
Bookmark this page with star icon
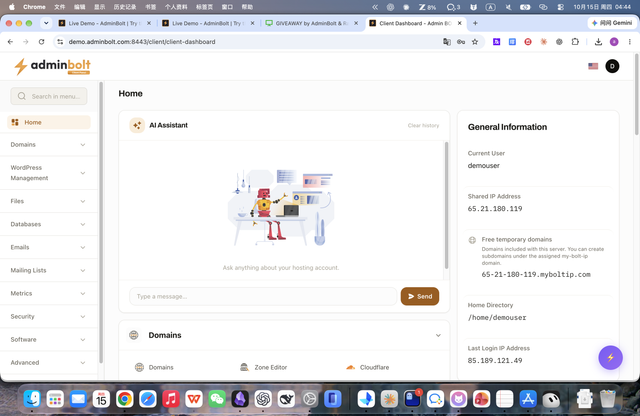click(475, 42)
